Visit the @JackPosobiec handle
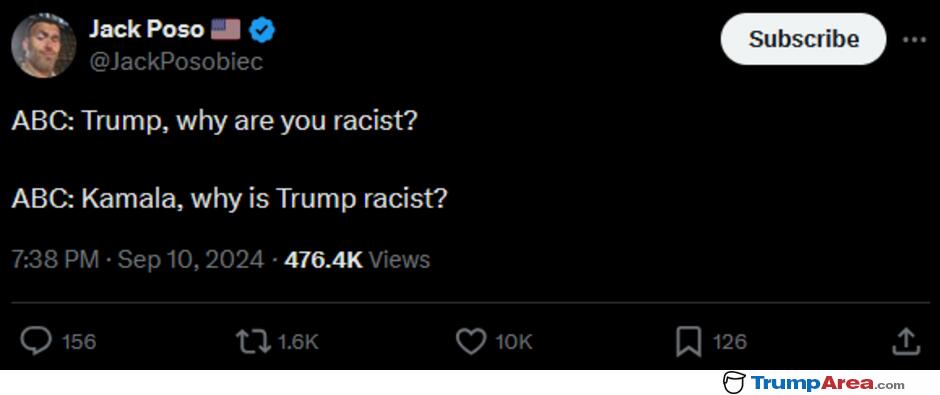Viewport: 940px width, 395px height. coord(176,62)
